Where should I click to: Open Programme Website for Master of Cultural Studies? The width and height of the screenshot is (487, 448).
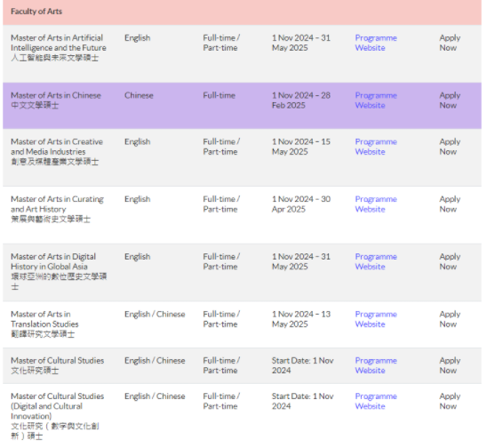pos(376,365)
